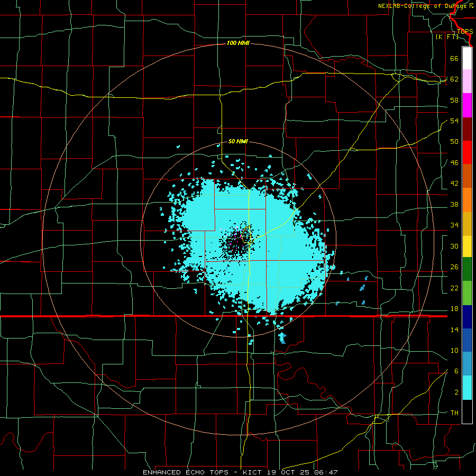Click the "[K FT]" units label
476x476 pixels.
click(x=447, y=36)
